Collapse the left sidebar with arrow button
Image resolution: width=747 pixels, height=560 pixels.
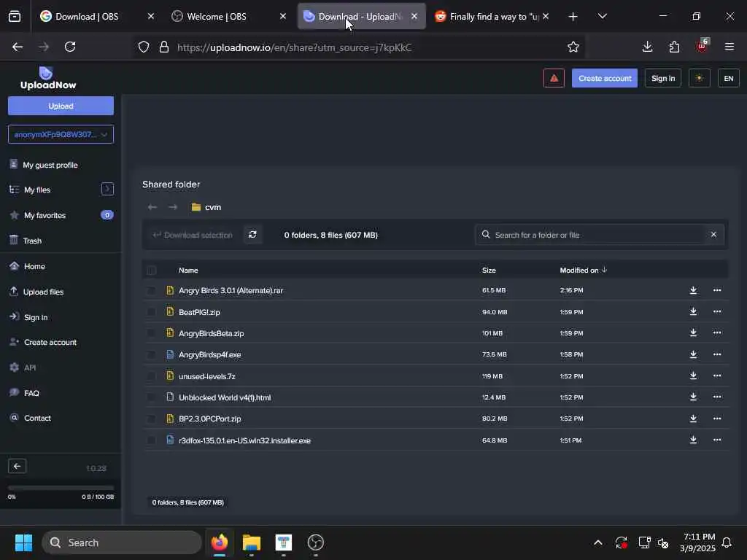tap(18, 466)
